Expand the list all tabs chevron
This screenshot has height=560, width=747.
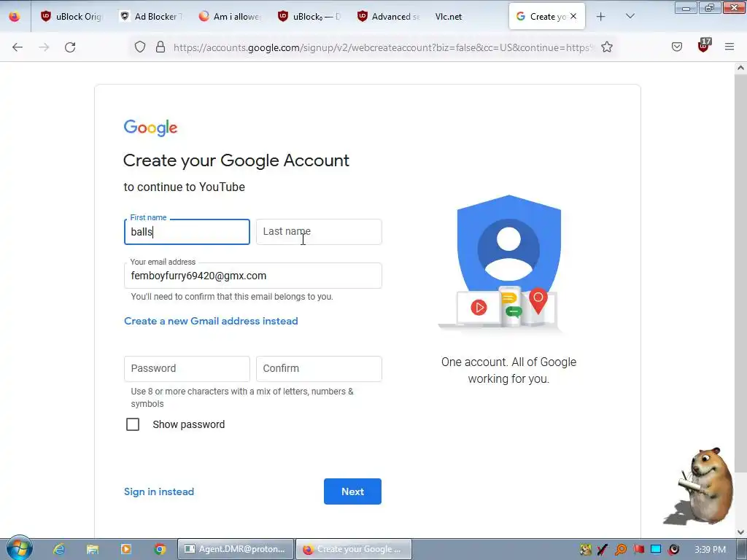coord(630,16)
